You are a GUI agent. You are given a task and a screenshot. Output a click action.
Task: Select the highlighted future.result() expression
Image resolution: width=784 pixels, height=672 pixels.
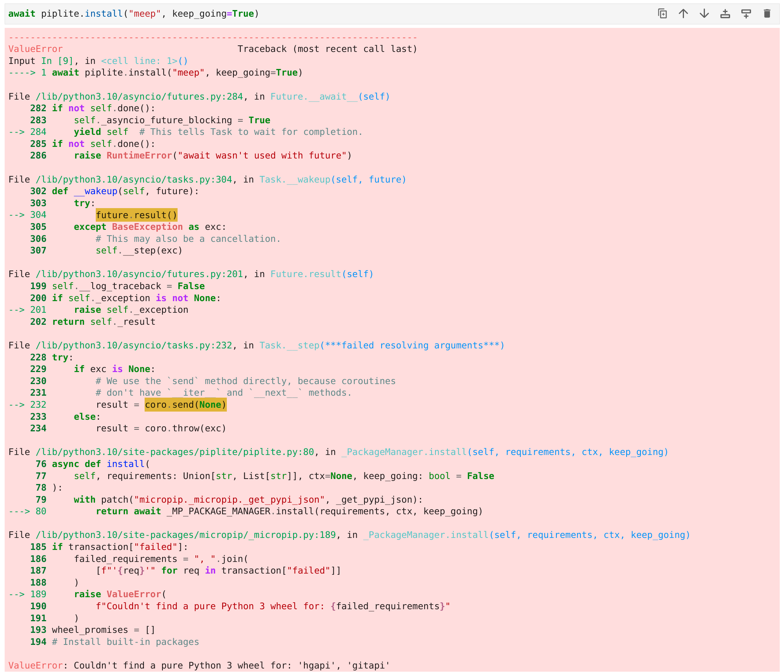pos(136,215)
